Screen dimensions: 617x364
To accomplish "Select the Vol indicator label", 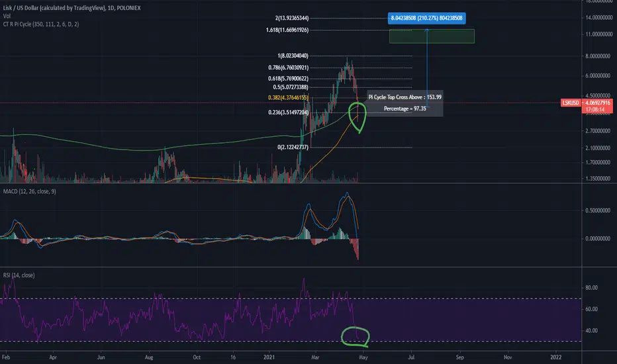I will tap(7, 16).
